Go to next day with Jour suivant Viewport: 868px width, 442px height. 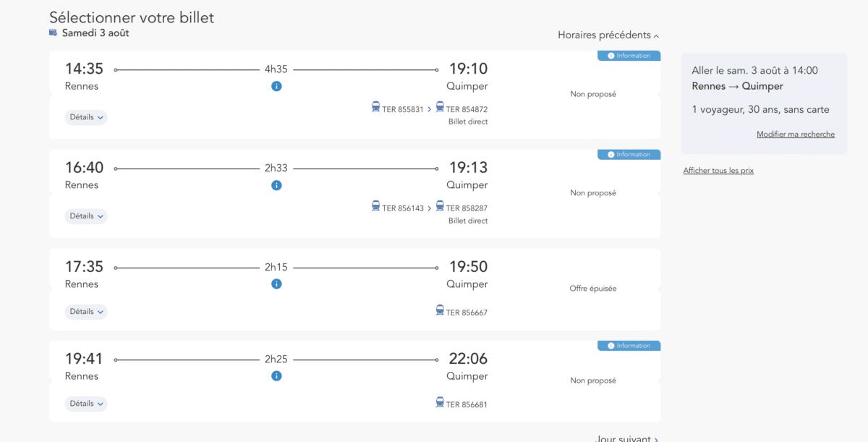(x=626, y=438)
